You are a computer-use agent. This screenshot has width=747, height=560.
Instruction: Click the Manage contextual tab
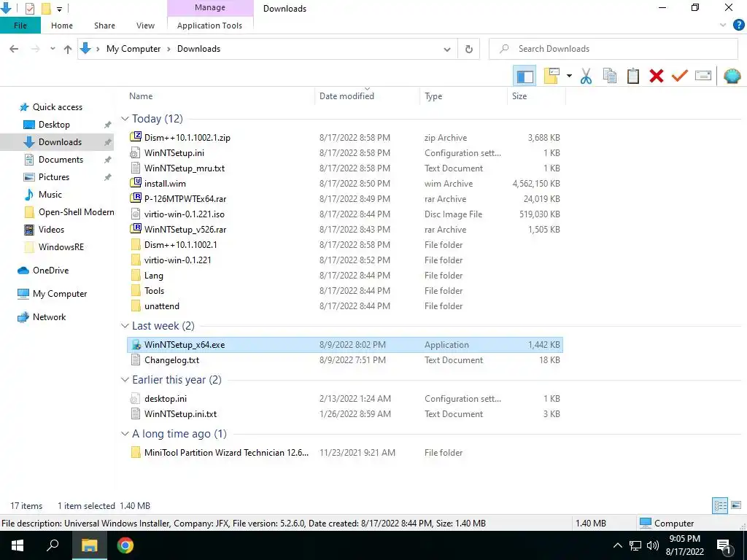[209, 7]
